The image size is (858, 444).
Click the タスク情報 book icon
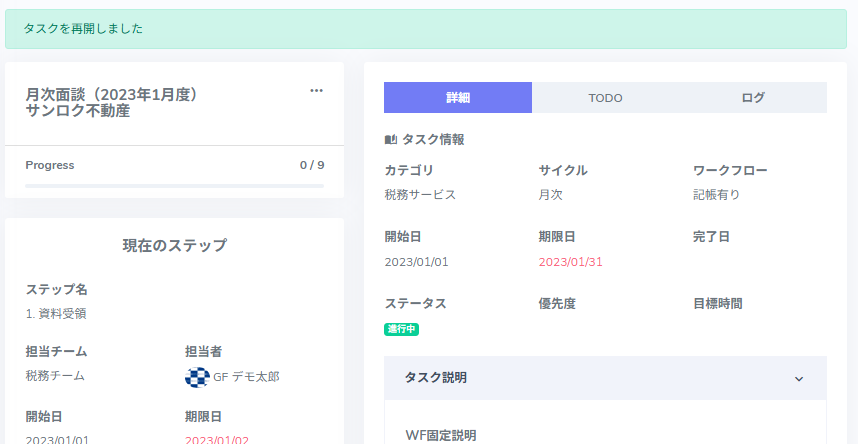(x=391, y=140)
